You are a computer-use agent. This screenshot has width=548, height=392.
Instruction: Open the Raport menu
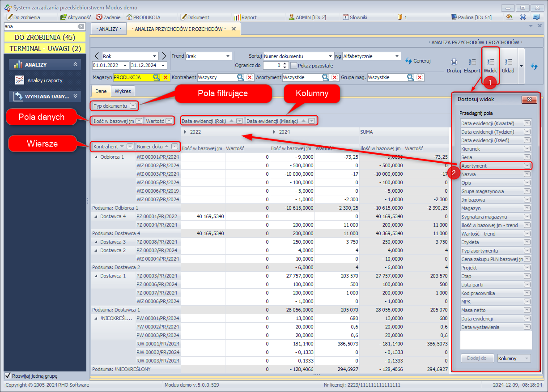245,17
